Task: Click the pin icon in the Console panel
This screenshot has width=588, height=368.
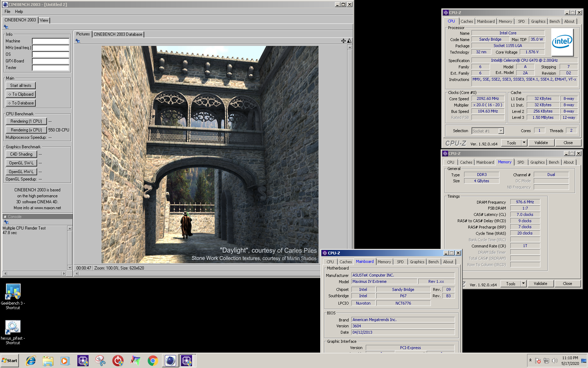Action: (6, 222)
